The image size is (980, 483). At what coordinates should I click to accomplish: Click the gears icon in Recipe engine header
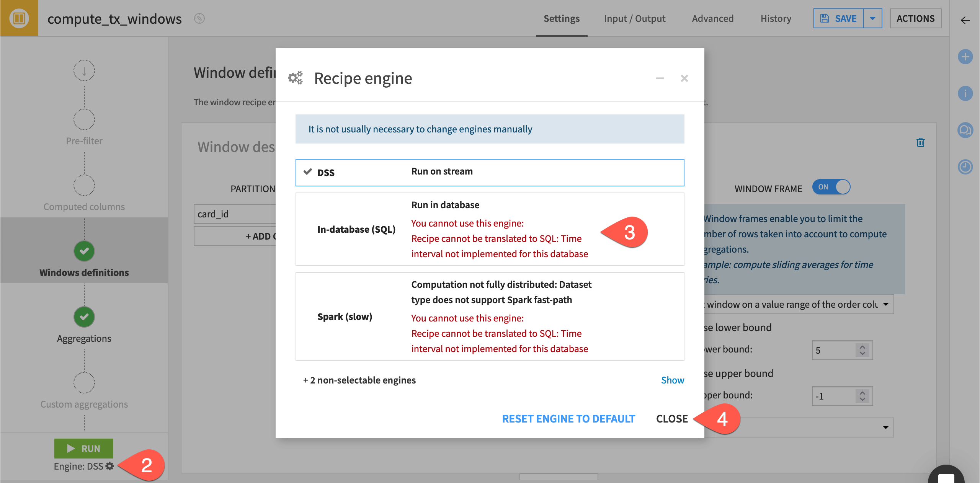point(295,78)
